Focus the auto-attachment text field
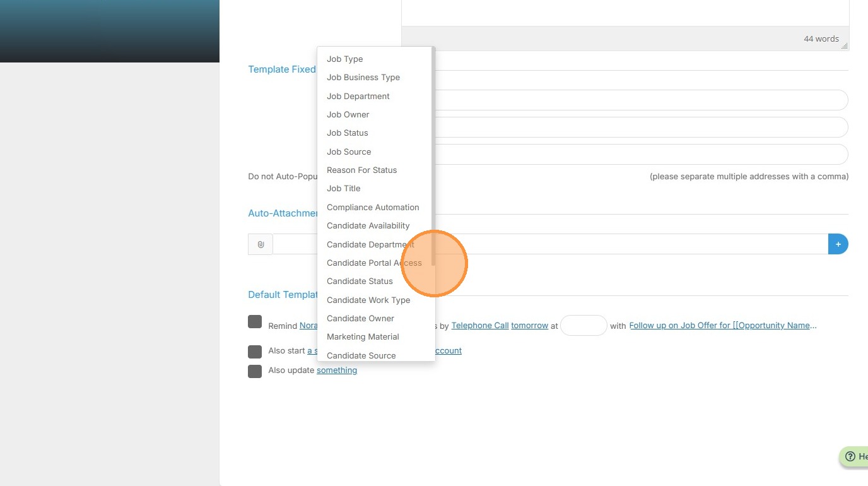Screen dimensions: 868x486 tap(550, 244)
